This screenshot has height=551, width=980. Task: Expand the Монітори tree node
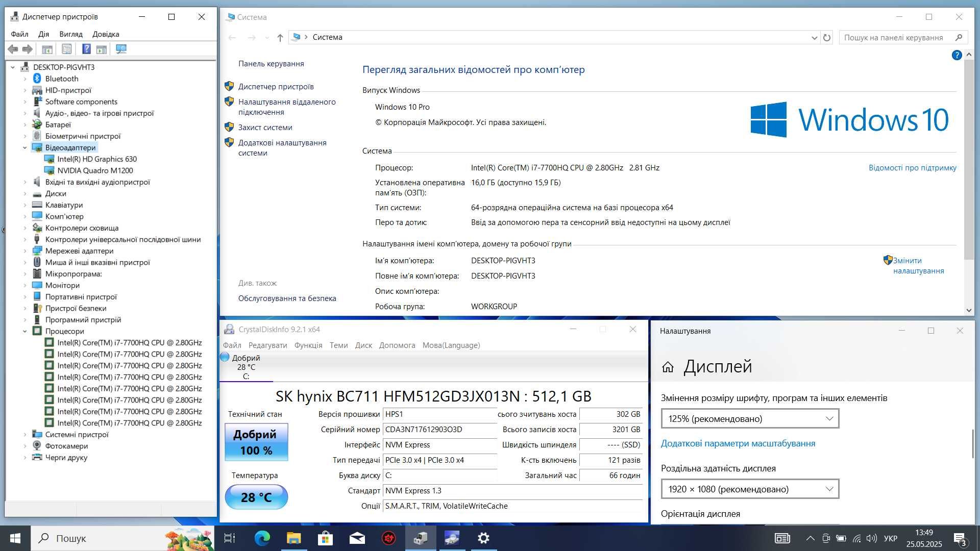(x=24, y=285)
